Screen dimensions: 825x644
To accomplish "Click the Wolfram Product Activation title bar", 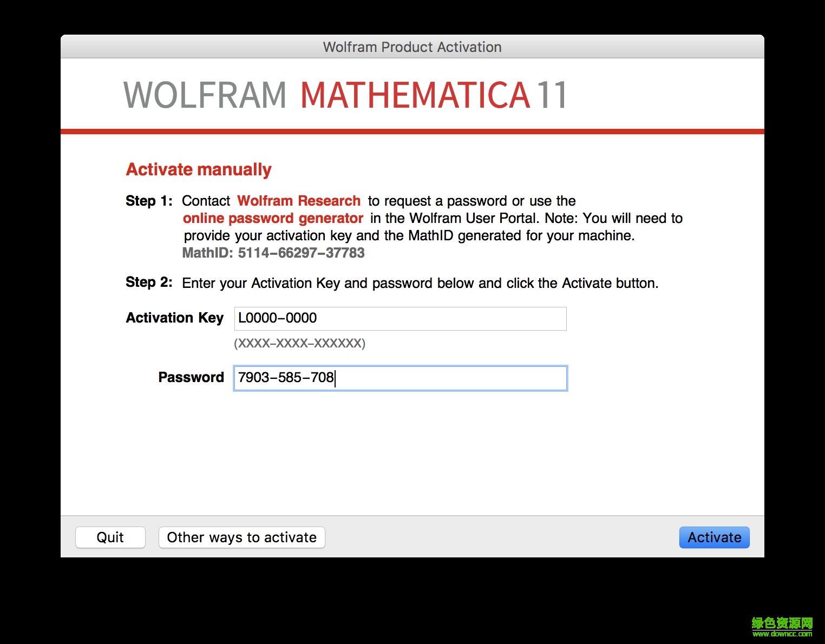I will pyautogui.click(x=413, y=47).
